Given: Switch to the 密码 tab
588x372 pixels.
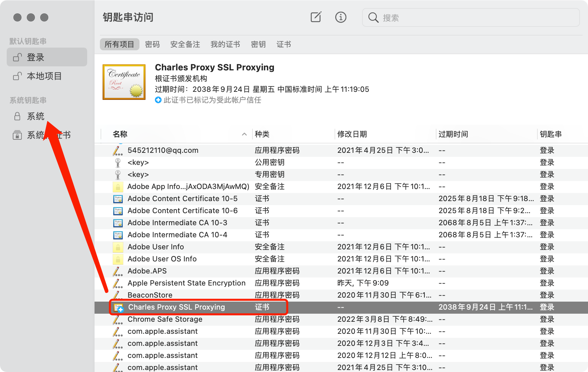Looking at the screenshot, I should click(x=152, y=44).
